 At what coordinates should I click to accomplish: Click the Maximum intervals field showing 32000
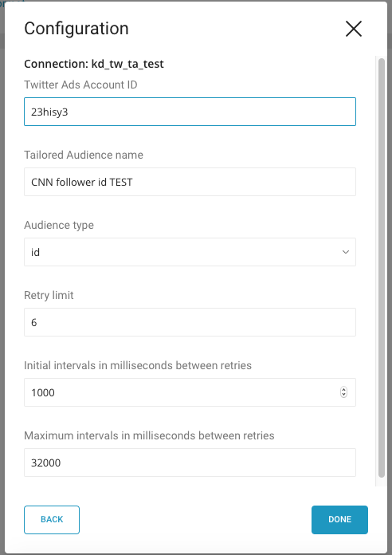pos(190,462)
